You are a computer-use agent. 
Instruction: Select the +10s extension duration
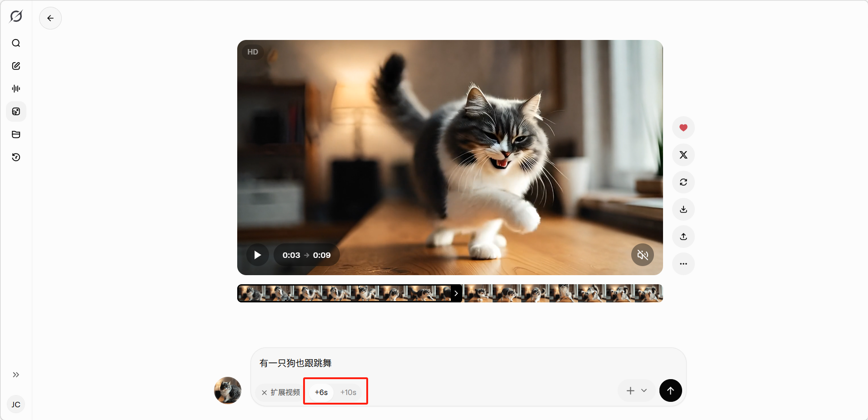[348, 392]
